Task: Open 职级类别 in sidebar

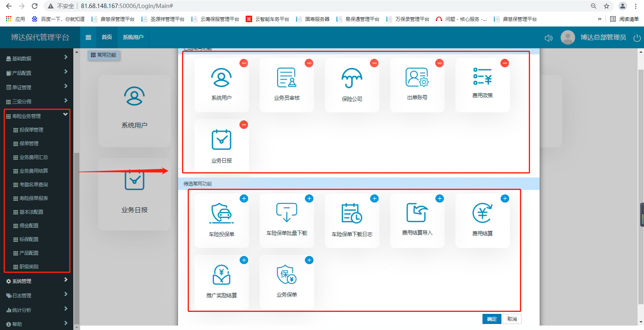Action: 29,267
